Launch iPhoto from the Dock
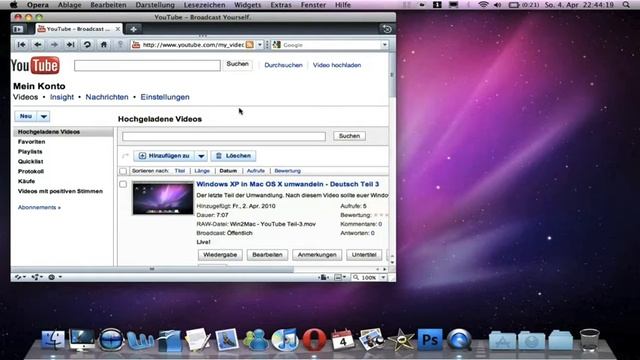 pyautogui.click(x=371, y=340)
